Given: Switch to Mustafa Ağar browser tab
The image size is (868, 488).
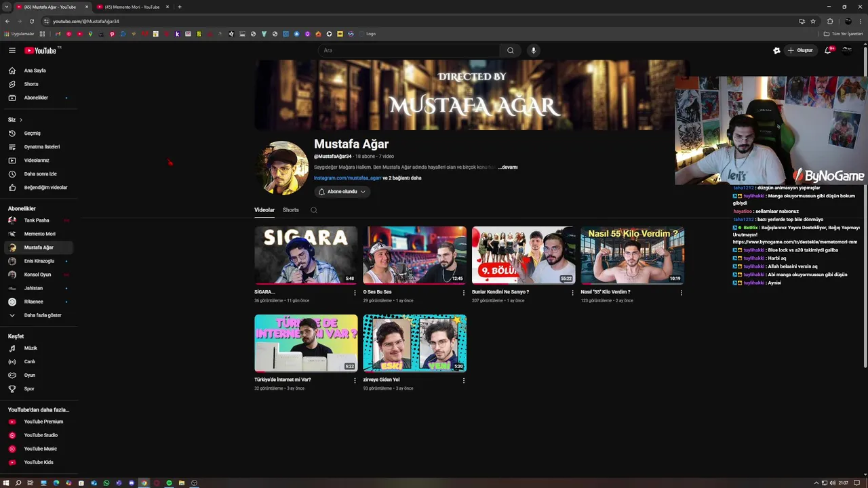Looking at the screenshot, I should 51,7.
